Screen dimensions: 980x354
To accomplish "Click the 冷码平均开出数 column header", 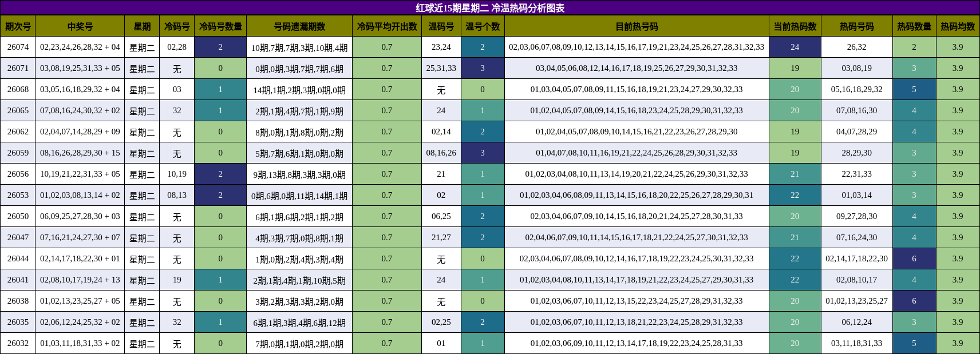I will [x=387, y=26].
